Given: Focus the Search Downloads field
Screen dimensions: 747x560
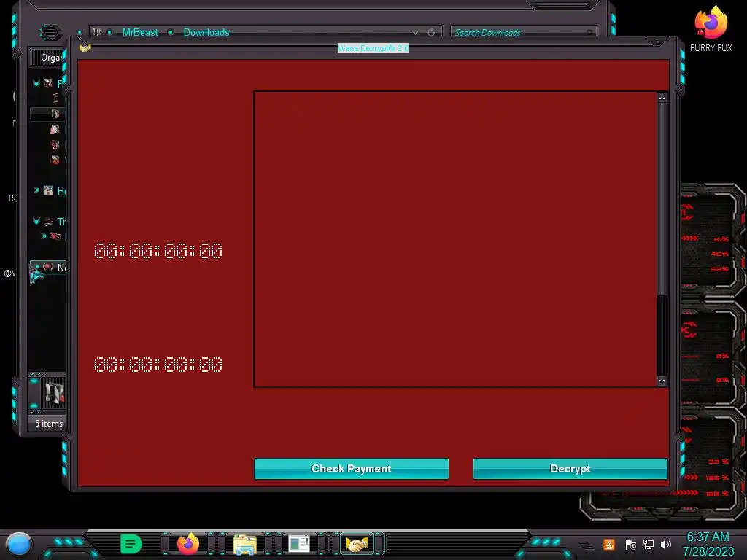Looking at the screenshot, I should (x=523, y=32).
